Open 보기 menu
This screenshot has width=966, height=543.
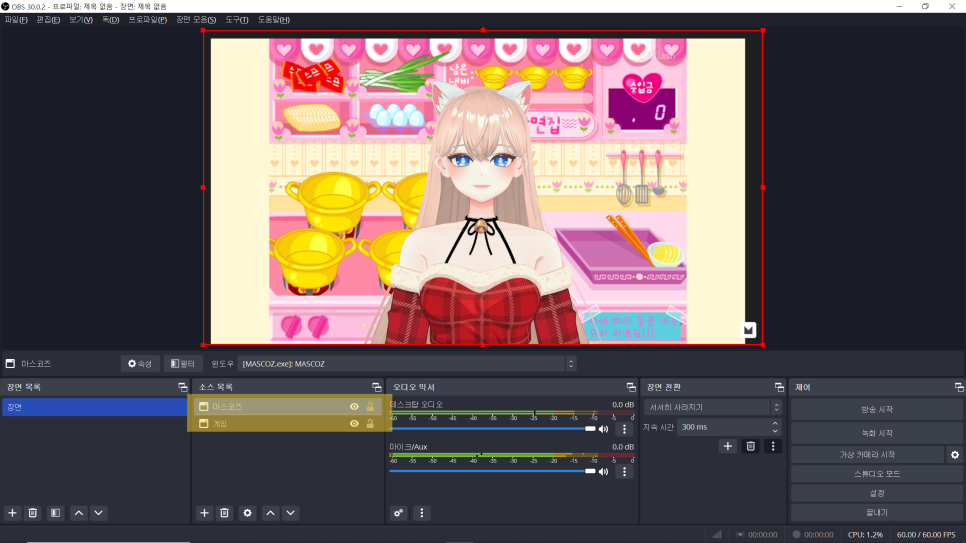(81, 20)
